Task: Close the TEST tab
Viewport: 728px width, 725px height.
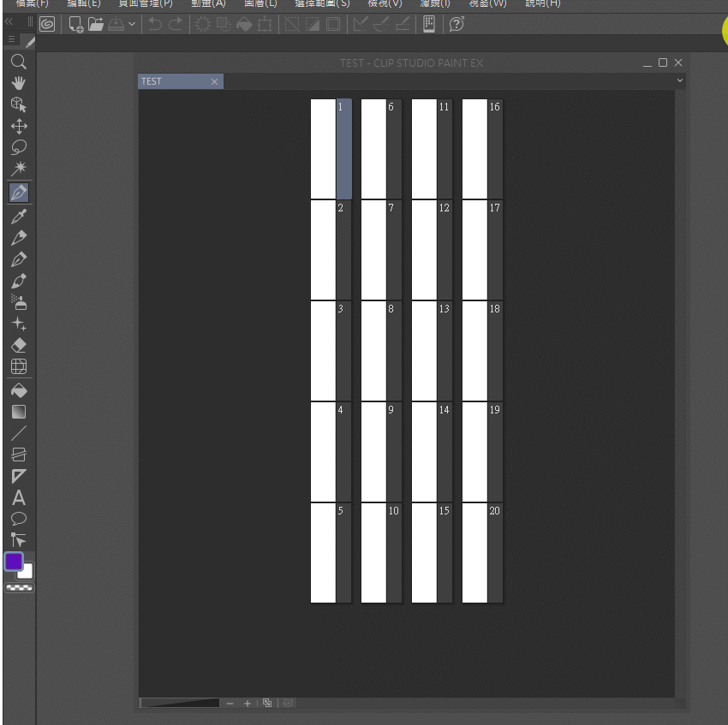Action: 214,81
